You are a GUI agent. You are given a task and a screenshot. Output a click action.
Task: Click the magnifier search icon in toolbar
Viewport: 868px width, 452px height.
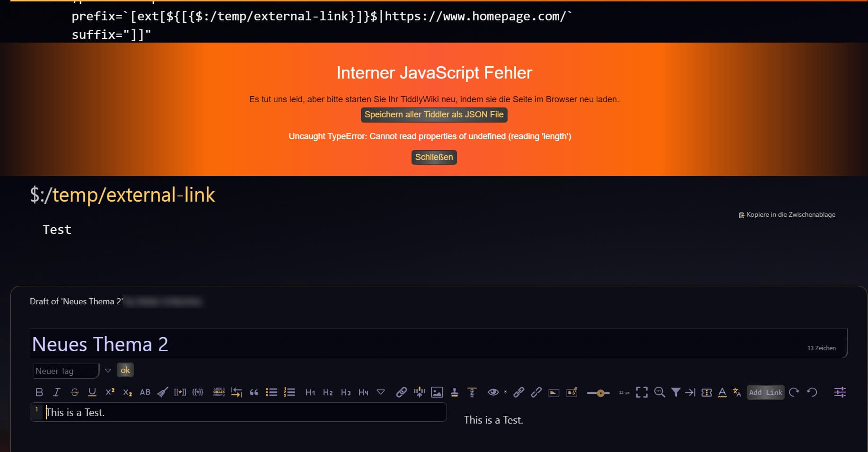pyautogui.click(x=659, y=392)
